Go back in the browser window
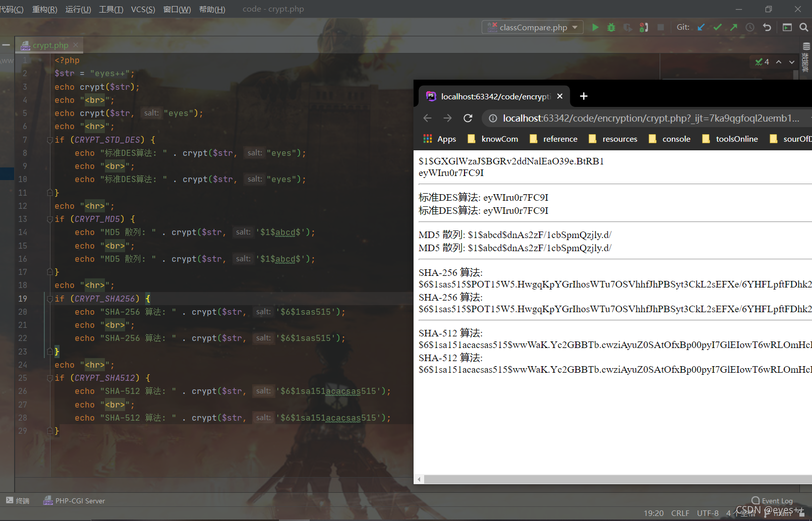The image size is (812, 521). (428, 118)
